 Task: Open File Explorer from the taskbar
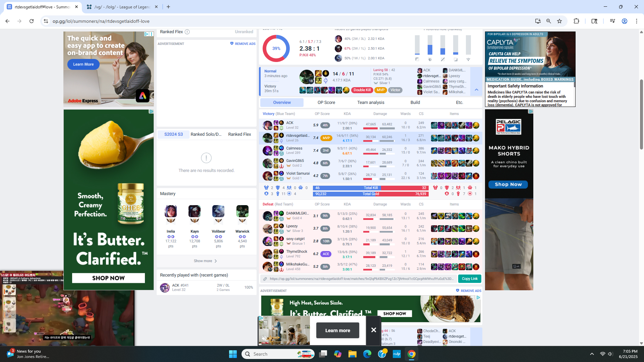352,354
